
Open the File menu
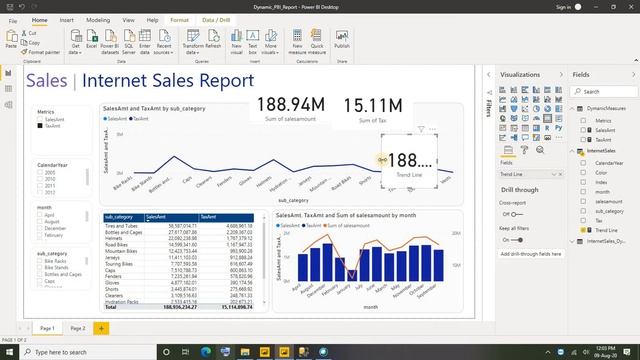[13, 20]
